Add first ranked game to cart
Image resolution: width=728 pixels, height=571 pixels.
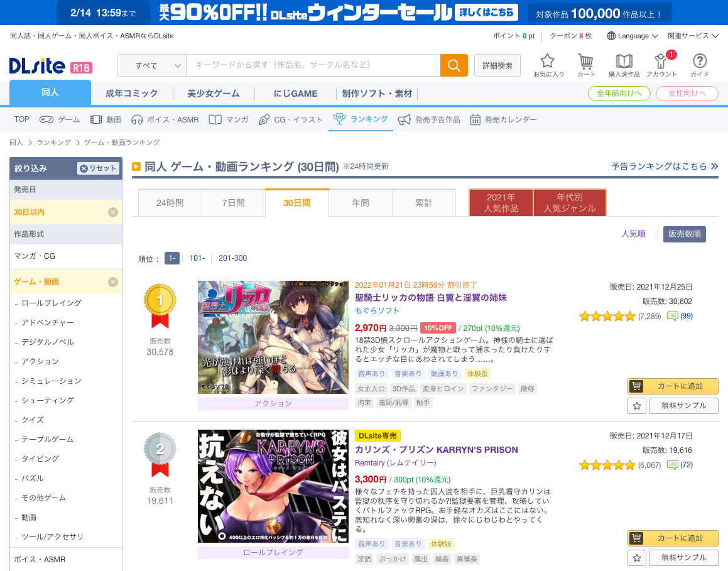[x=673, y=386]
